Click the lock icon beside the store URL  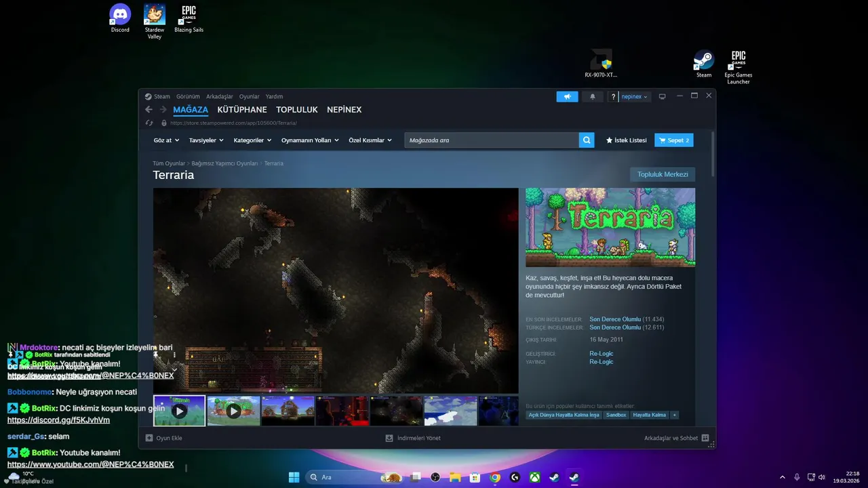point(163,123)
